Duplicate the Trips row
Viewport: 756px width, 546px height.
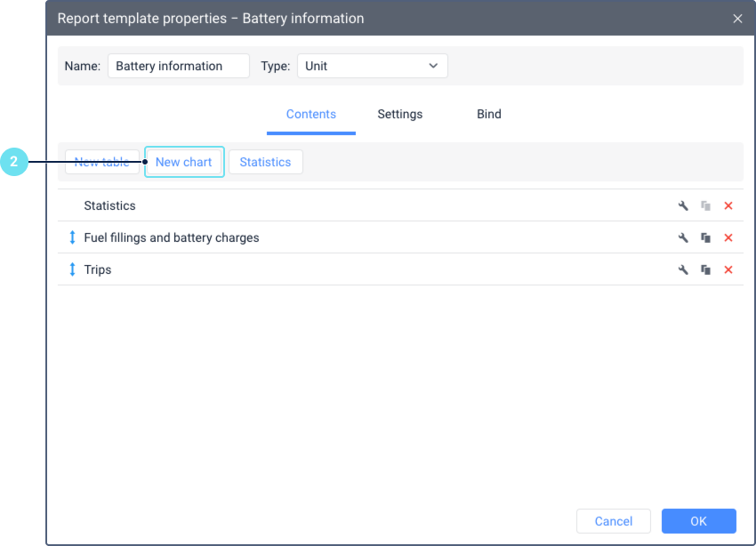[x=705, y=270]
